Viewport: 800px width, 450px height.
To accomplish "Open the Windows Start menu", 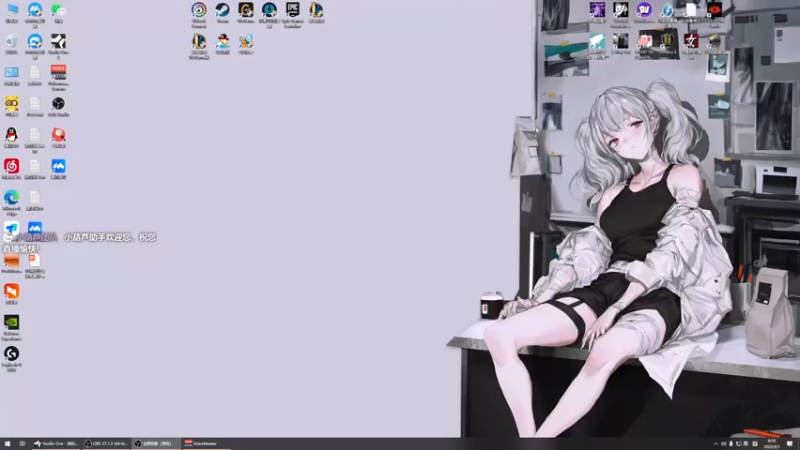I will click(x=7, y=443).
